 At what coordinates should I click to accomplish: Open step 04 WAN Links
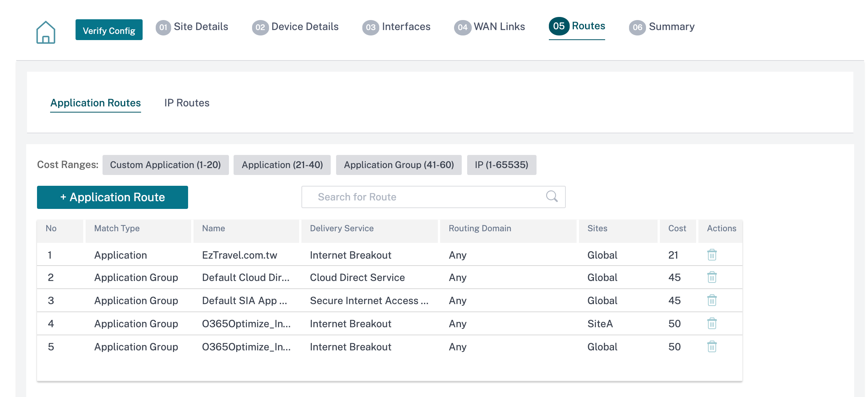(x=490, y=27)
